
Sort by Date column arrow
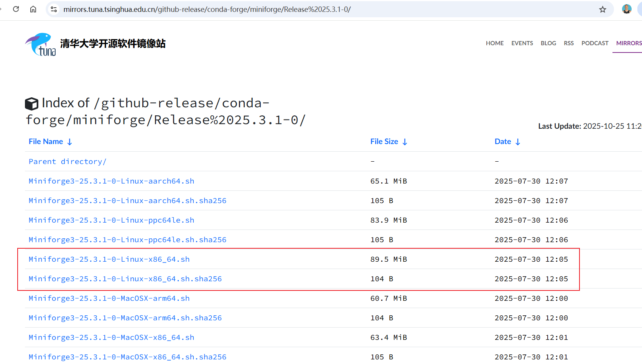pyautogui.click(x=518, y=142)
